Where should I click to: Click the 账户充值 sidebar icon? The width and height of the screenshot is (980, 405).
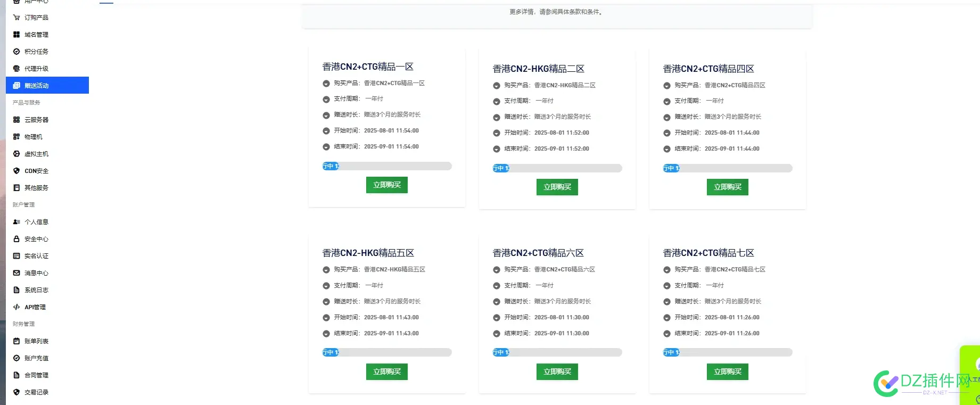click(x=17, y=358)
